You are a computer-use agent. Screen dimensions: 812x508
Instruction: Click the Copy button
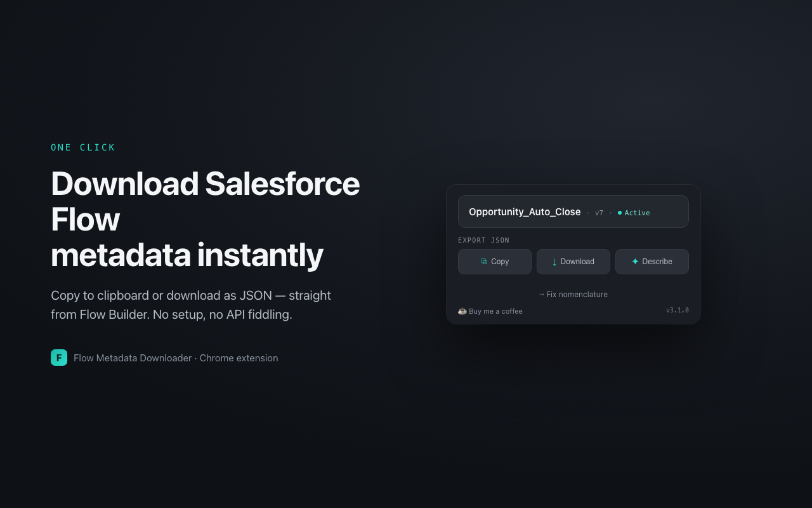pos(495,262)
